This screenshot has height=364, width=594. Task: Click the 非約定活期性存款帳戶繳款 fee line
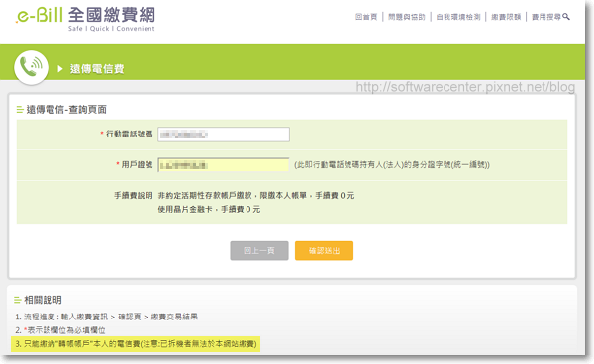click(x=256, y=195)
